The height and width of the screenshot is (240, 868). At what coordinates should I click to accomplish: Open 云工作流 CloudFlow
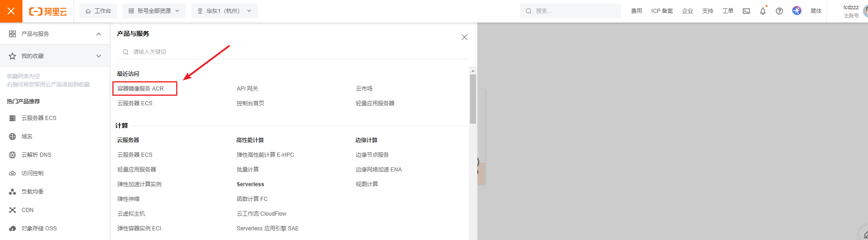coord(262,214)
